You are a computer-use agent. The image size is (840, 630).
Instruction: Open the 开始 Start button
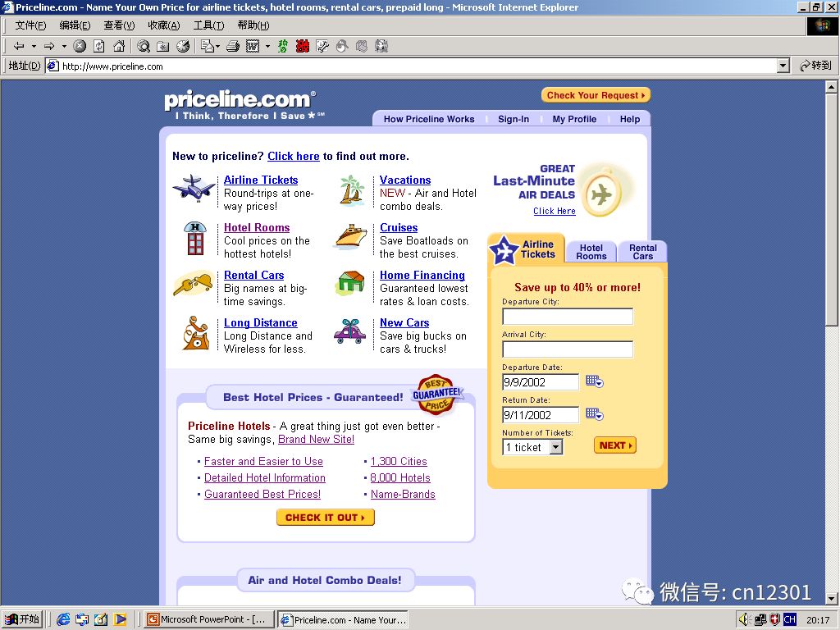[x=21, y=619]
